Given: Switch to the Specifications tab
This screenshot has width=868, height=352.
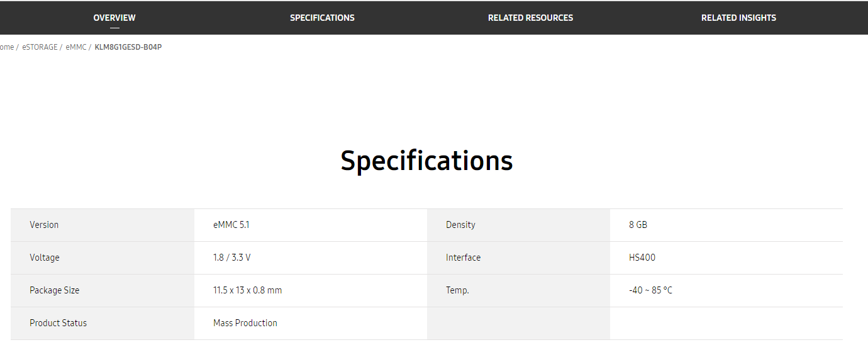Looking at the screenshot, I should pos(322,18).
